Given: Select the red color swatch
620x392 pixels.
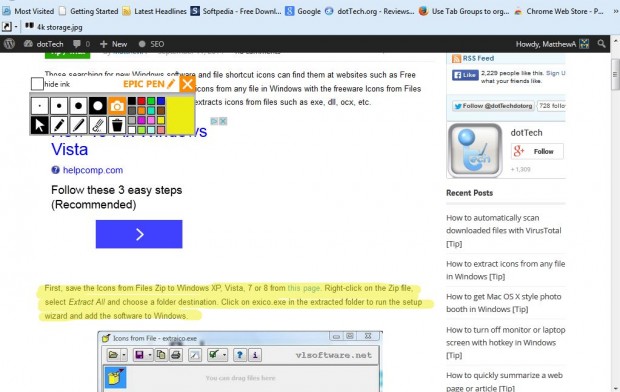Looking at the screenshot, I should click(x=142, y=101).
